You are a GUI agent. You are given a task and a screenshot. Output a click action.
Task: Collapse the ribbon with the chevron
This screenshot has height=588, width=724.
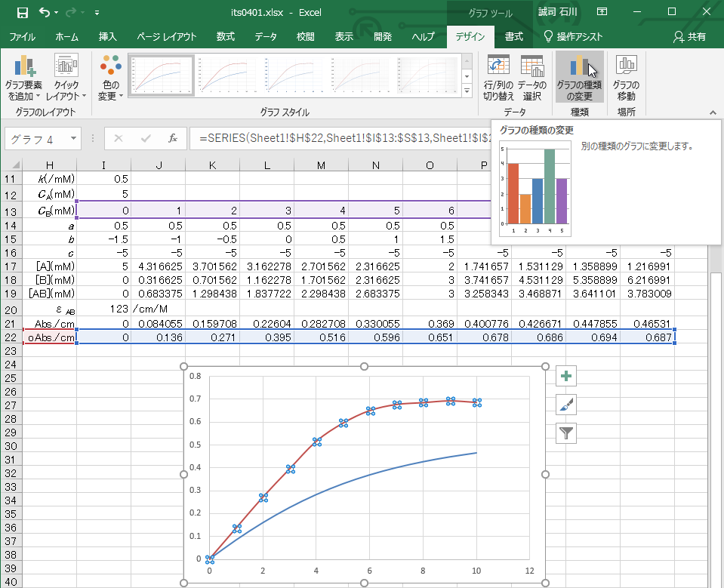[713, 112]
